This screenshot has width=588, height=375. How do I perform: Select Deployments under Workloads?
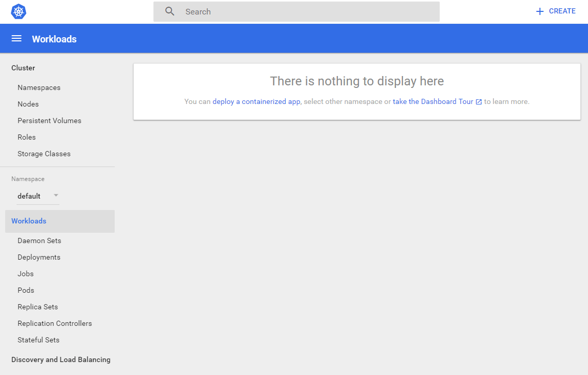[x=39, y=257]
